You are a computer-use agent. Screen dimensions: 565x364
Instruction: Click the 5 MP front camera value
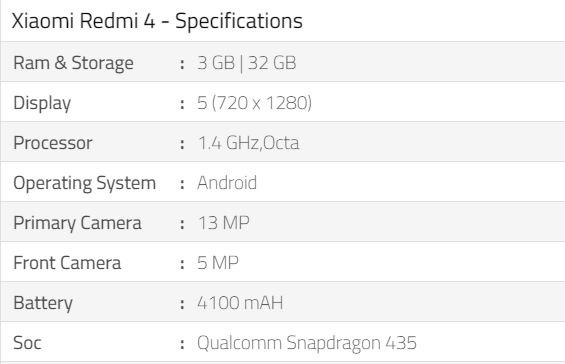coord(218,263)
